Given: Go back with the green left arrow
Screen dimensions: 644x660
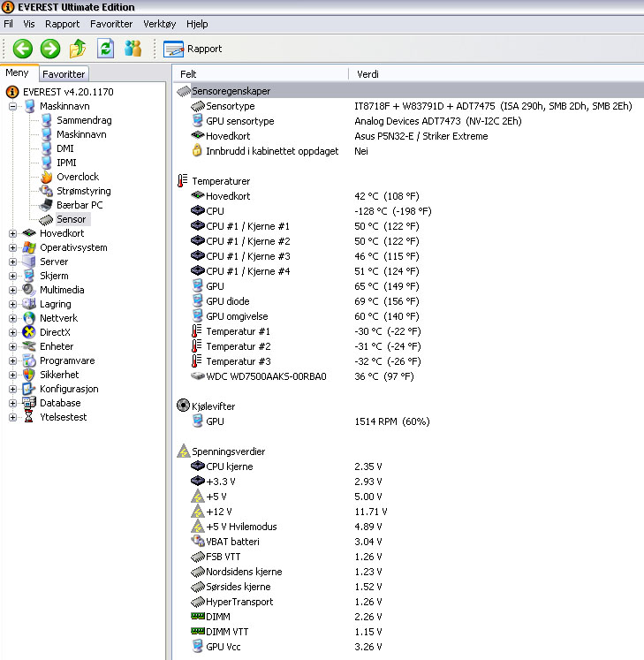Looking at the screenshot, I should point(22,49).
